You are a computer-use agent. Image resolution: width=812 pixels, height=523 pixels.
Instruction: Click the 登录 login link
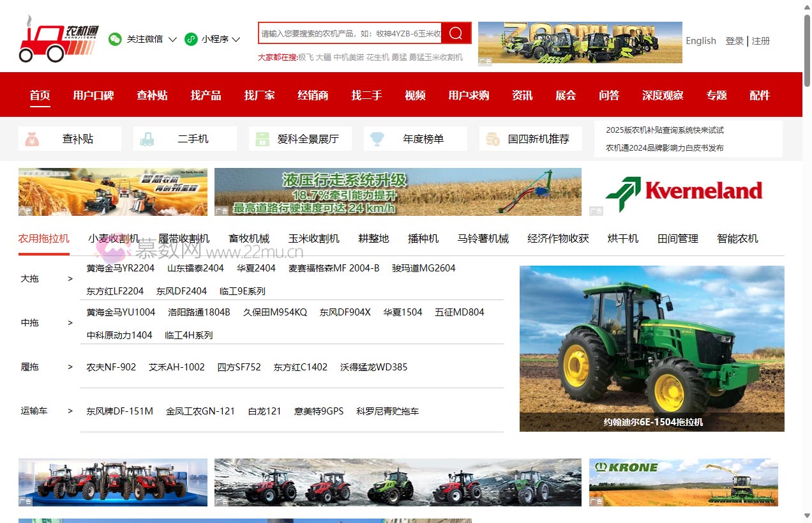(735, 40)
